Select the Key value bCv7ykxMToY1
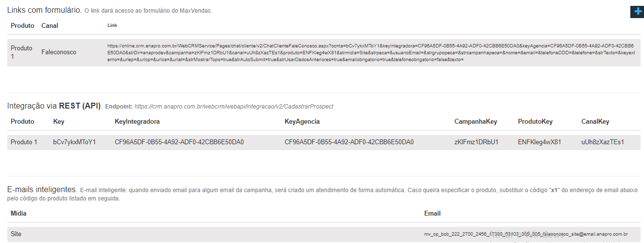Image resolution: width=644 pixels, height=243 pixels. click(x=74, y=142)
